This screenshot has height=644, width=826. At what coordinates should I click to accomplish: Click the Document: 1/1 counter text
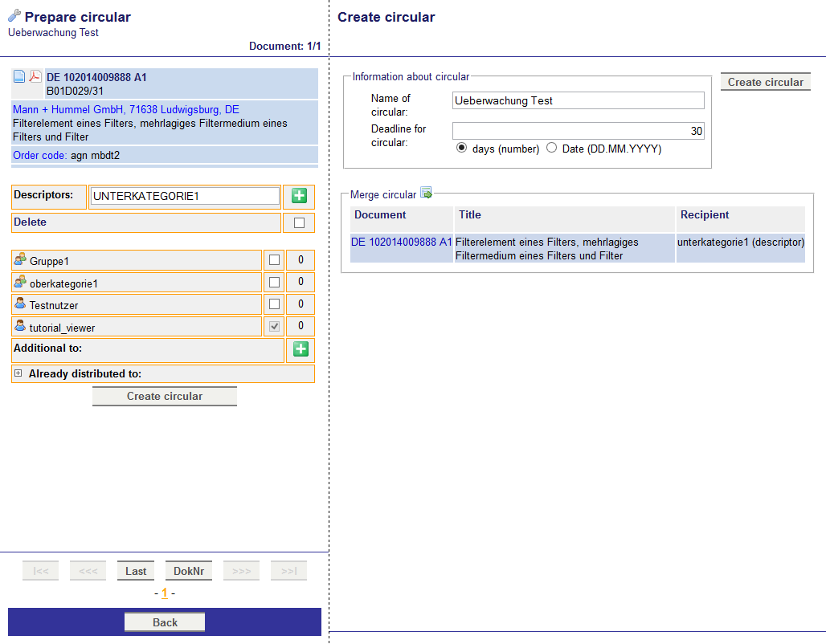click(x=285, y=47)
